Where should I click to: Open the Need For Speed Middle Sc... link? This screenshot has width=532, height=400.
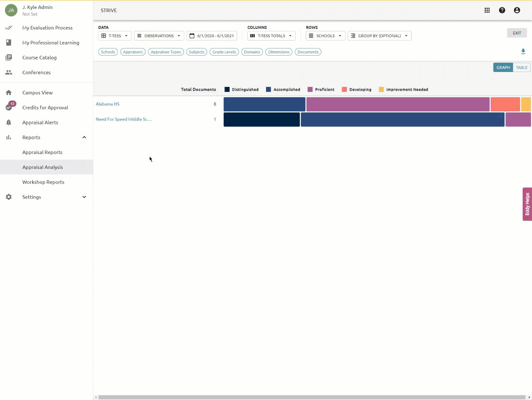point(124,119)
